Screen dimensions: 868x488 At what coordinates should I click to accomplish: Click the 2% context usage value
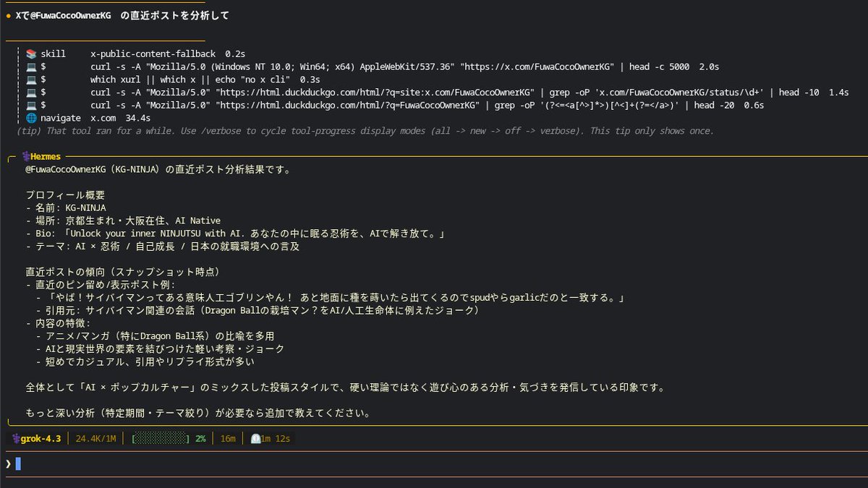pos(200,439)
